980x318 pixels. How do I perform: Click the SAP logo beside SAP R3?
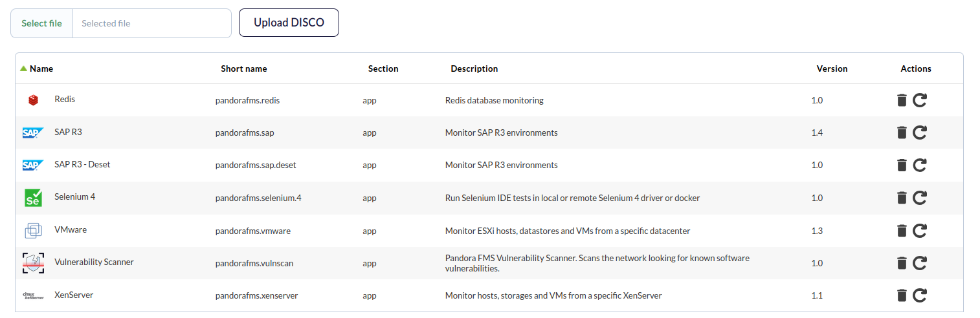[33, 132]
